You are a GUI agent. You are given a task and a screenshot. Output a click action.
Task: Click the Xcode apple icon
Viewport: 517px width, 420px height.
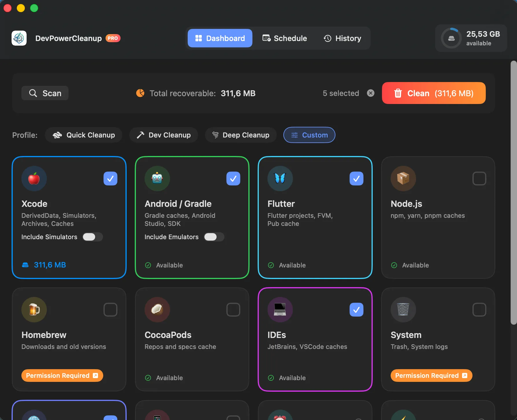point(34,179)
